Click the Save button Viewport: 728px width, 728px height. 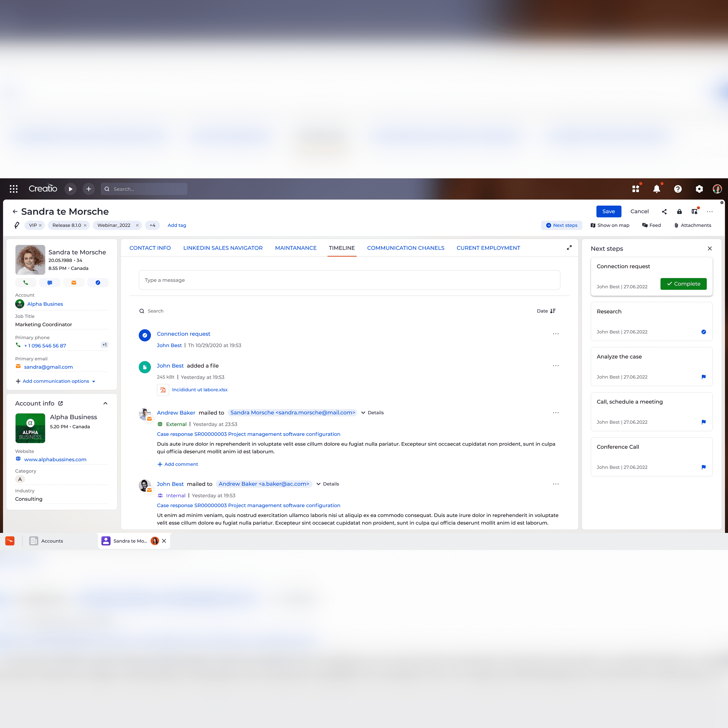[x=608, y=211]
